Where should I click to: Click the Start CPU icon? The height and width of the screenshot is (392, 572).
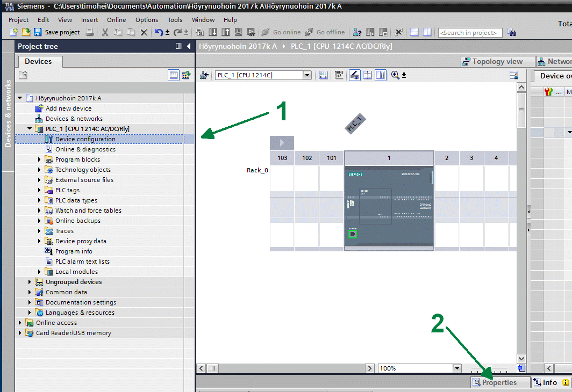click(370, 32)
